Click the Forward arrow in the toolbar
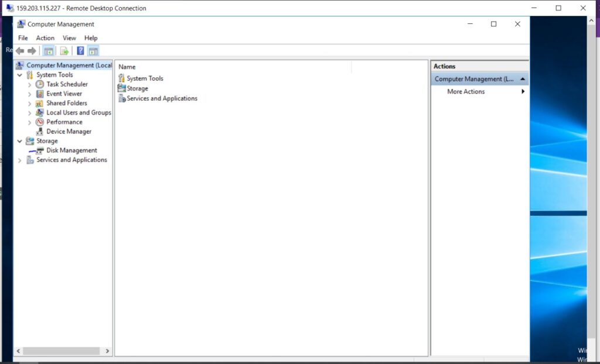 32,51
